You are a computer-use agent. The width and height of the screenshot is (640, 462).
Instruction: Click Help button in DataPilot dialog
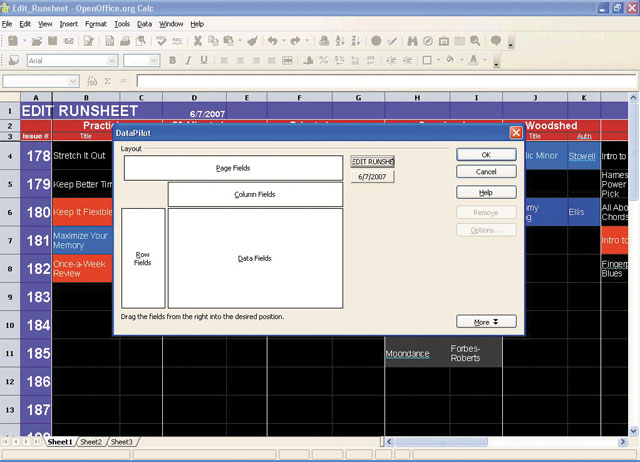pyautogui.click(x=486, y=192)
